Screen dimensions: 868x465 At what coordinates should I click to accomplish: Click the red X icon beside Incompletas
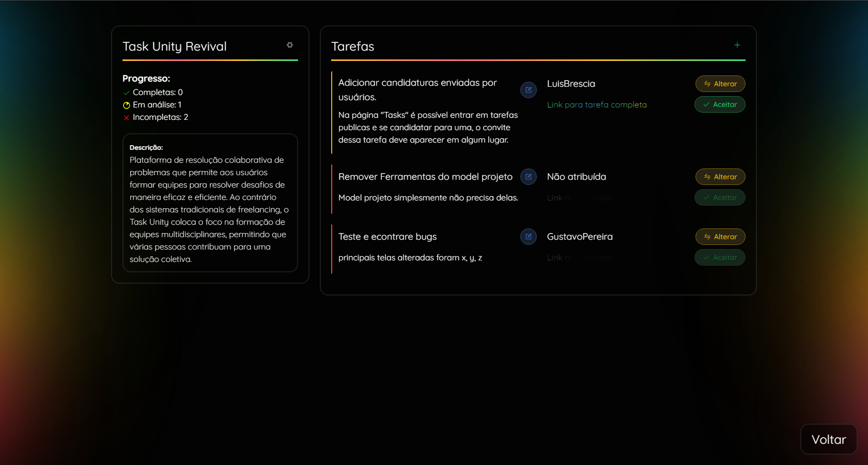(127, 118)
